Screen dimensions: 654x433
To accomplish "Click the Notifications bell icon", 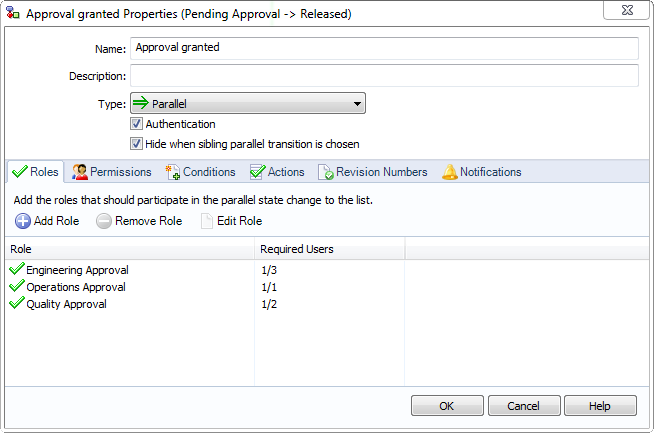I will [x=450, y=172].
